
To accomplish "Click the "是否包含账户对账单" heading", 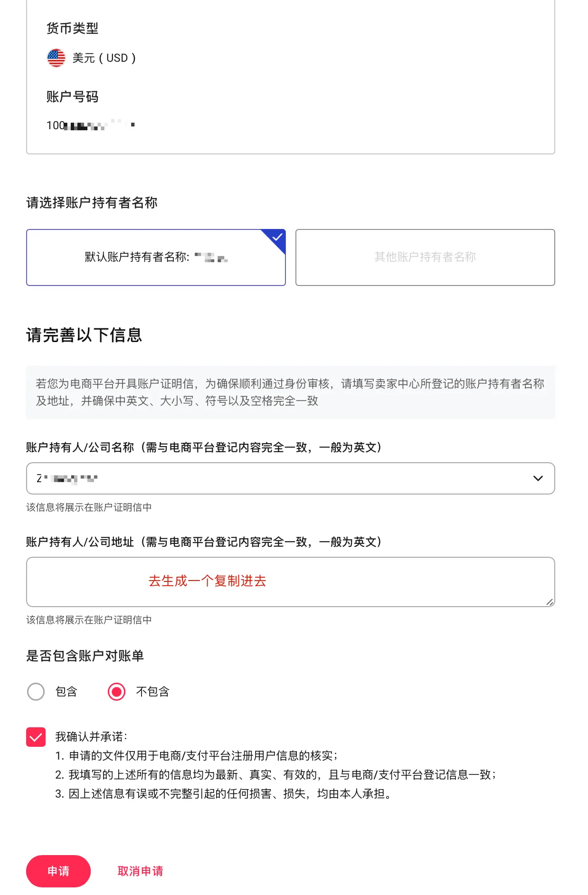I will [85, 656].
